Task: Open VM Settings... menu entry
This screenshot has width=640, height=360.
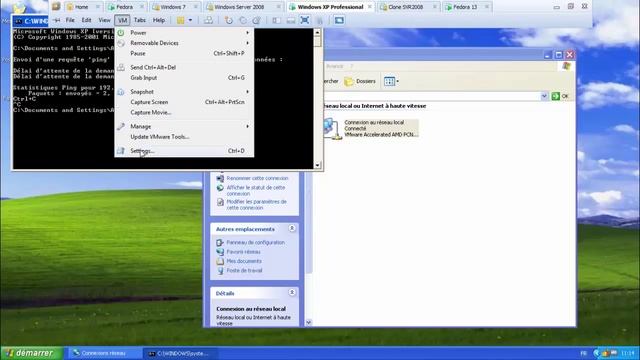Action: point(184,151)
